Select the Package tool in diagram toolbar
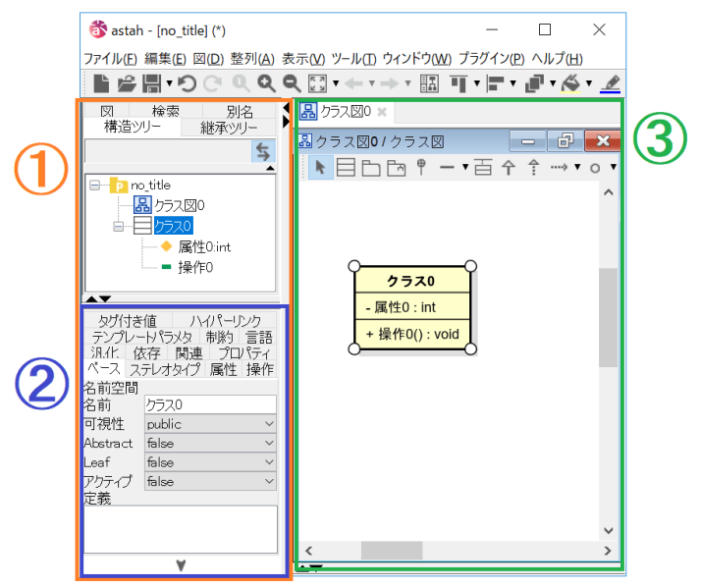 point(370,168)
